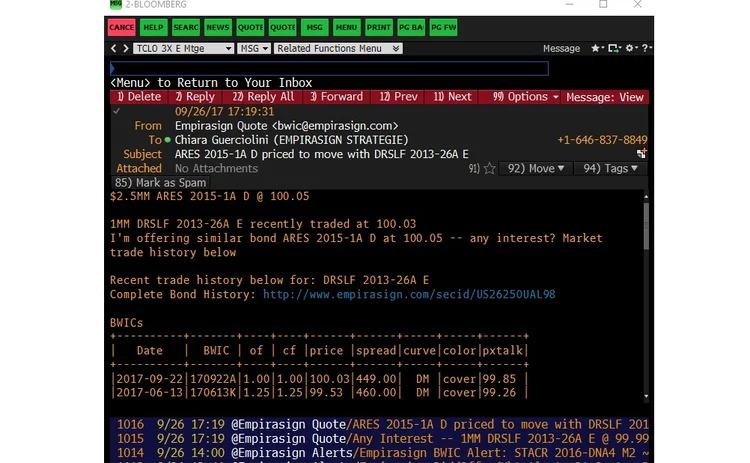The height and width of the screenshot is (463, 750).
Task: Open the MSG function dropdown
Action: (254, 48)
